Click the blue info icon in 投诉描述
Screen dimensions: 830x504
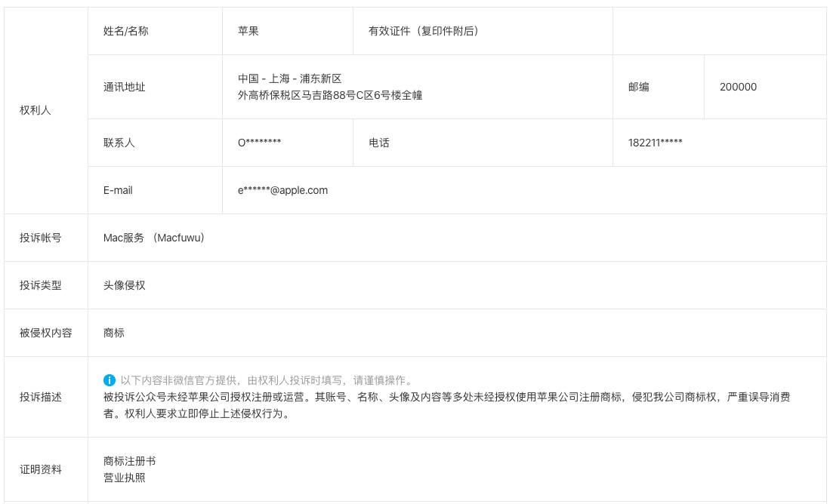(109, 380)
